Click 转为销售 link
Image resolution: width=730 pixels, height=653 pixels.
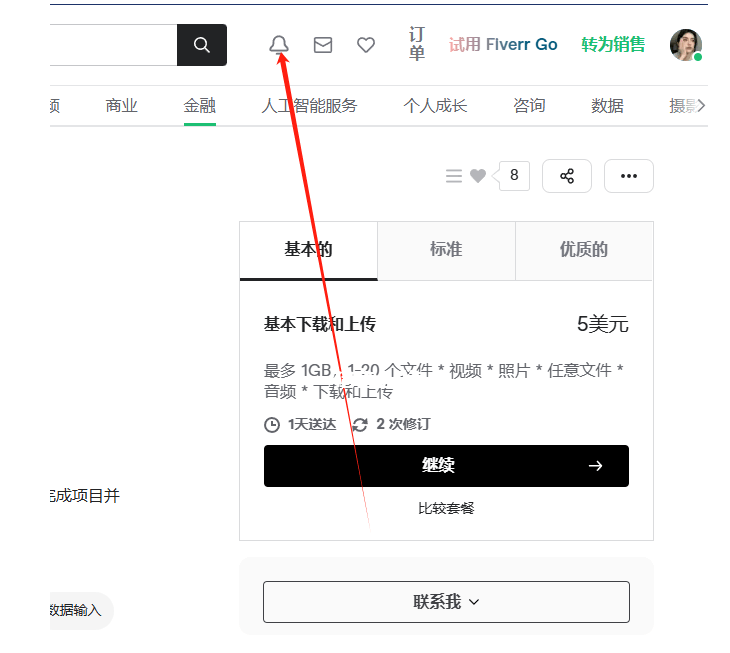click(x=613, y=45)
